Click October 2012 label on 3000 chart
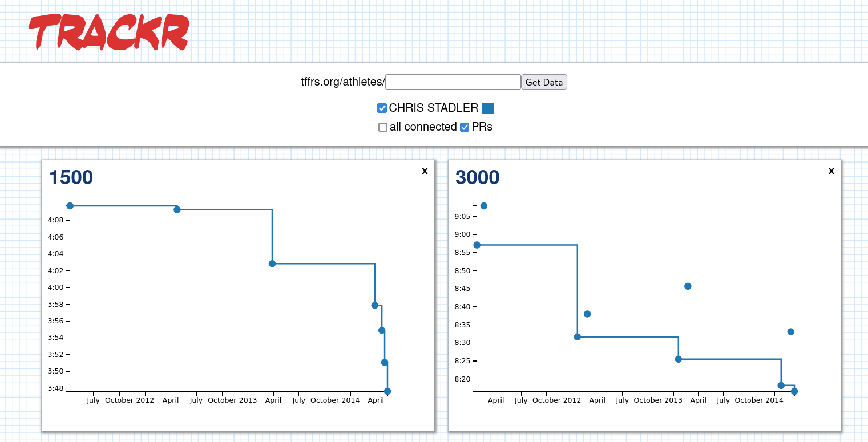Viewport: 868px width, 442px height. coord(556,400)
